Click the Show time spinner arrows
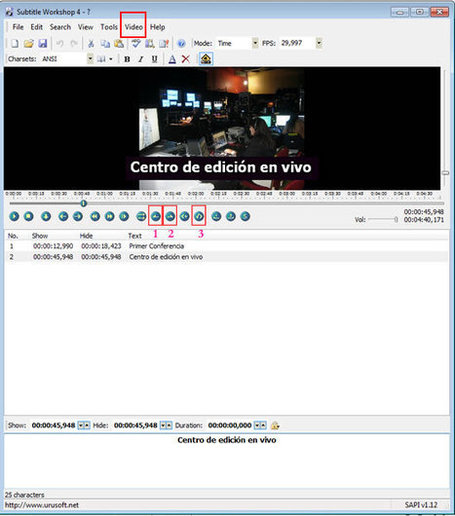Screen dimensions: 455x516 [x=84, y=425]
